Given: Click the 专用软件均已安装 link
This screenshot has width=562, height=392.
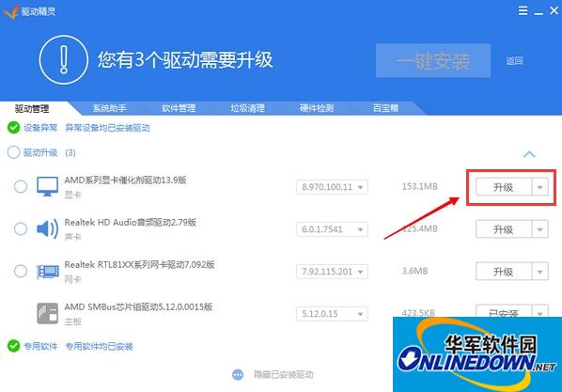Looking at the screenshot, I should point(99,346).
